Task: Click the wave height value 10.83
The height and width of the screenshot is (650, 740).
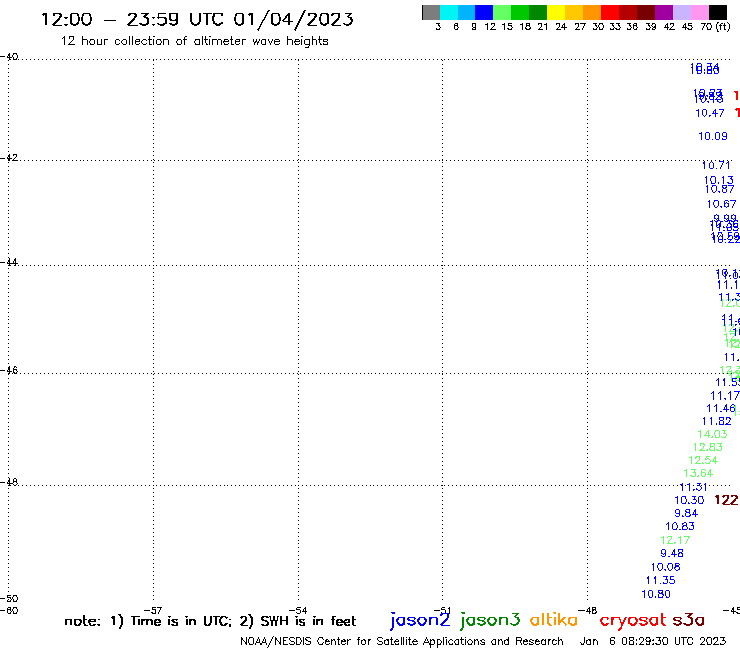Action: (680, 526)
